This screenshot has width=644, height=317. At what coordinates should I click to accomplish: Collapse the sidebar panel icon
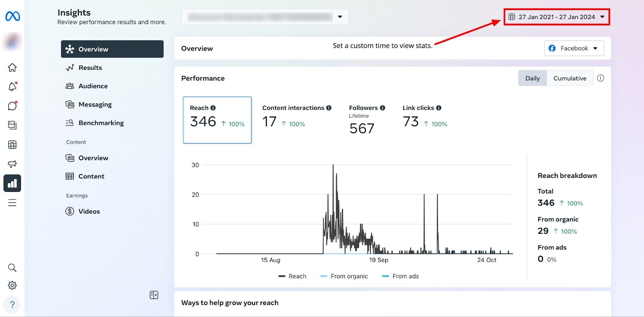click(154, 295)
